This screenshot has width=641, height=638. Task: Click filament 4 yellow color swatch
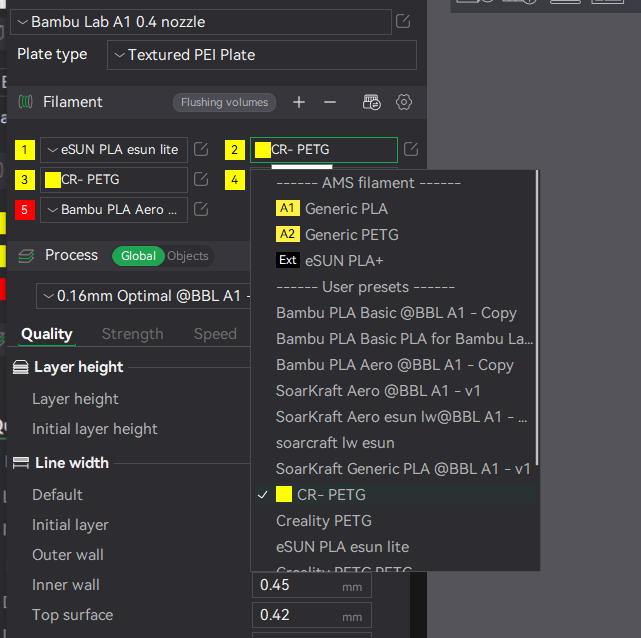(235, 180)
